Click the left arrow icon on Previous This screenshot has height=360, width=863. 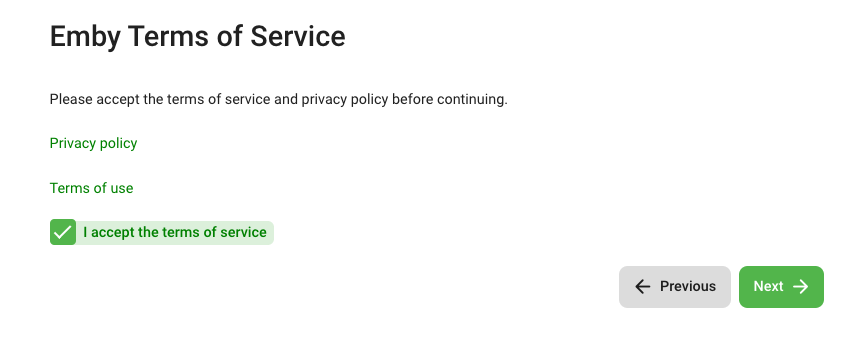(x=642, y=286)
